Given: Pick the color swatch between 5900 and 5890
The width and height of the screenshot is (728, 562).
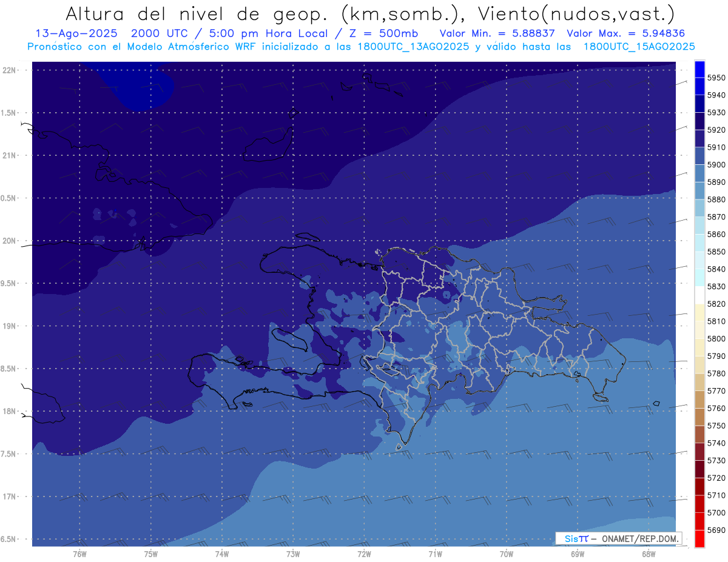Looking at the screenshot, I should click(699, 173).
